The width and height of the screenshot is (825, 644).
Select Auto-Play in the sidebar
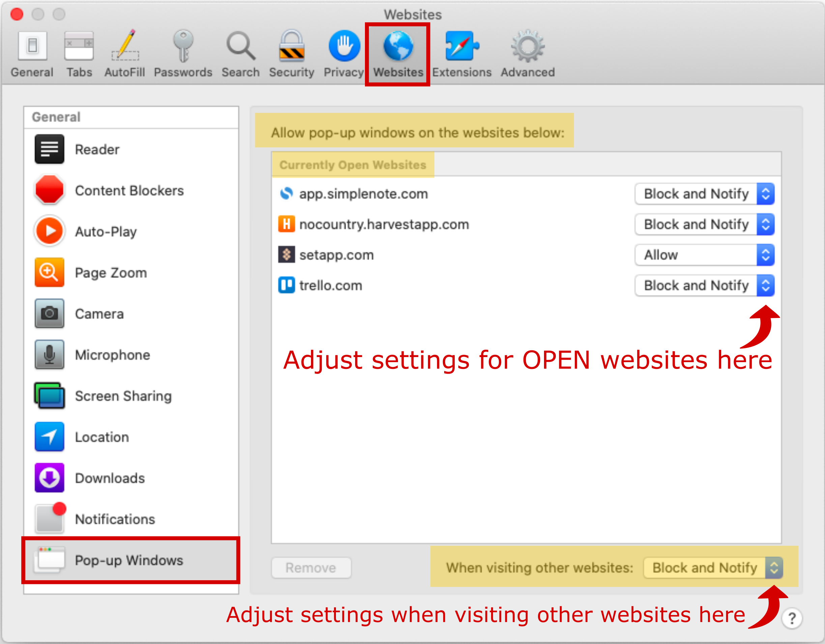pos(106,231)
